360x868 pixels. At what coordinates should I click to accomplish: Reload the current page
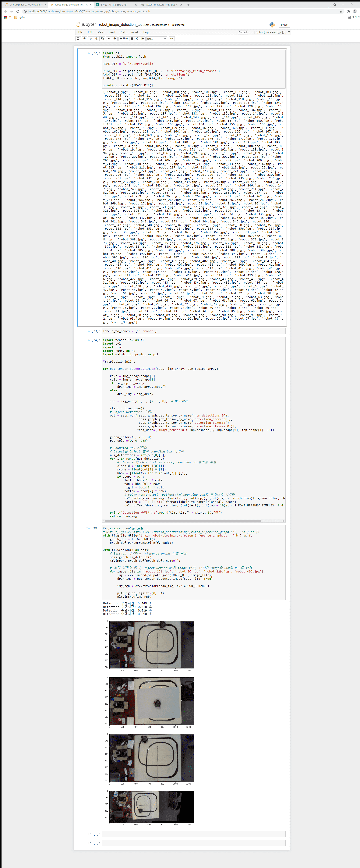(x=18, y=12)
